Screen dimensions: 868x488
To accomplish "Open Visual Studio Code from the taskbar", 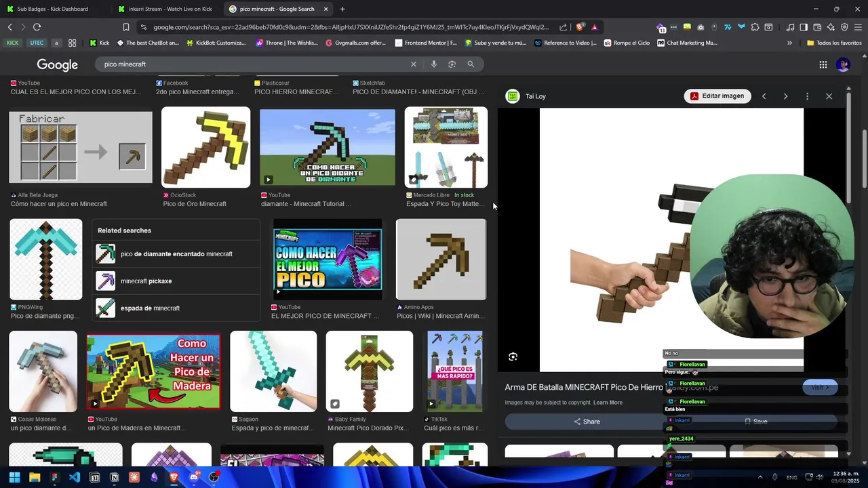I will click(x=75, y=477).
